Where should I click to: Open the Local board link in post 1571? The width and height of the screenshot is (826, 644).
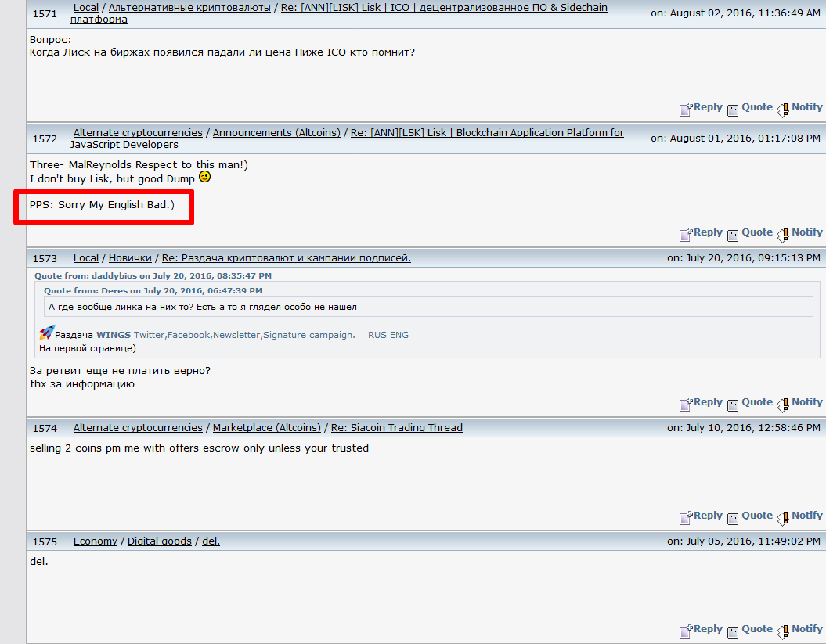point(86,7)
